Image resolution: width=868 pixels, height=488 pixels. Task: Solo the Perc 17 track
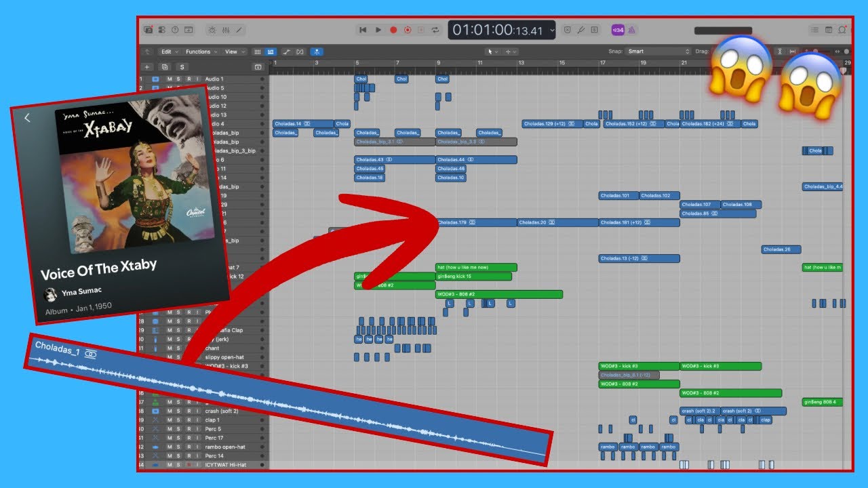coord(178,438)
